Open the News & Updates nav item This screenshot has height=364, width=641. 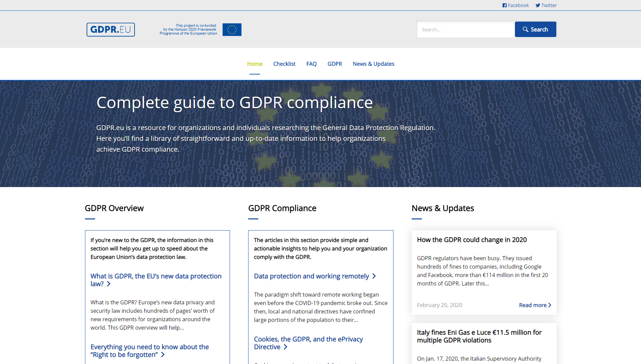(374, 64)
